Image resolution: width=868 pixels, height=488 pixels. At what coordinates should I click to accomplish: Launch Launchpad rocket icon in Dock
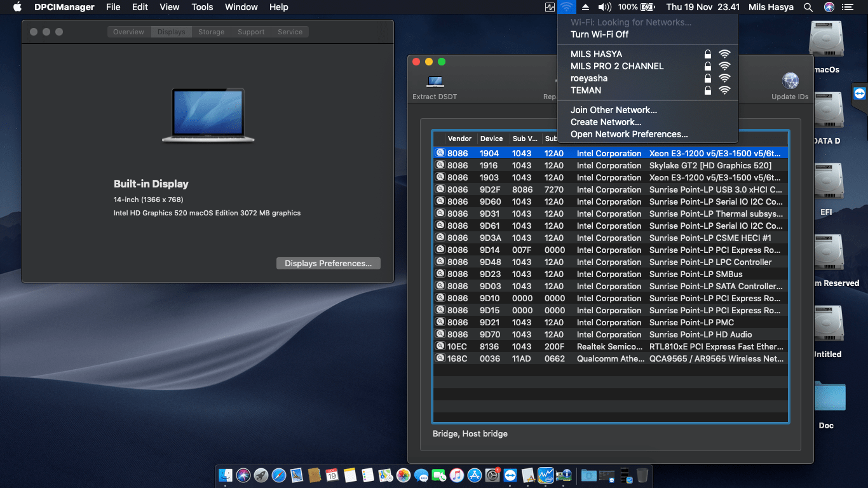click(x=261, y=475)
